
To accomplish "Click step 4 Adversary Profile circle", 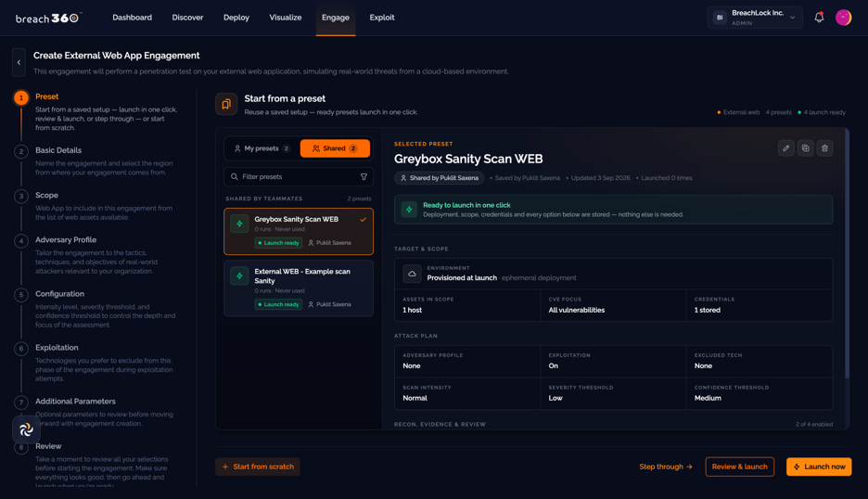I will click(21, 241).
